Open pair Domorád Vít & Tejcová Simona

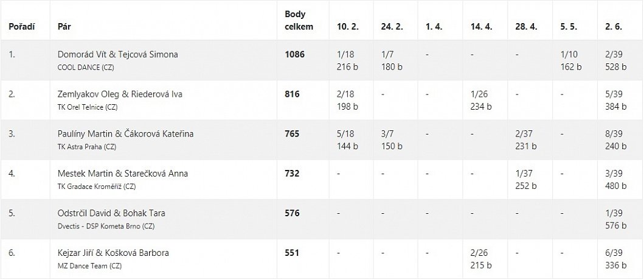pyautogui.click(x=118, y=54)
